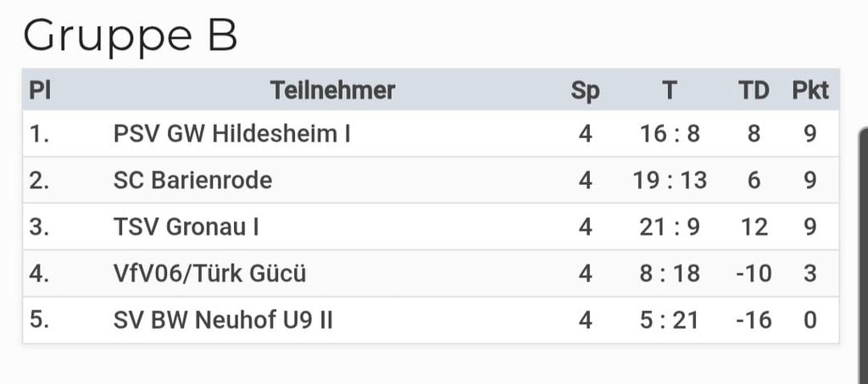
Task: Click the Gruppe B heading
Action: click(x=130, y=36)
